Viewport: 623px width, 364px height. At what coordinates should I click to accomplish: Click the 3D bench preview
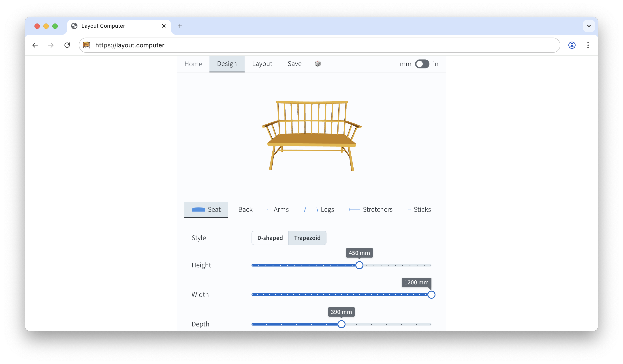(311, 136)
